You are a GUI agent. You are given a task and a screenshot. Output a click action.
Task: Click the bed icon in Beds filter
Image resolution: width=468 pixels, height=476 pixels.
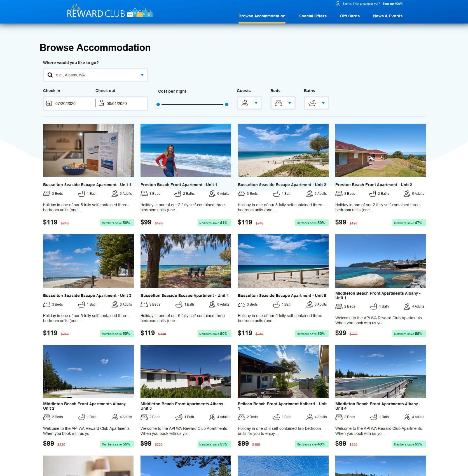click(x=279, y=103)
